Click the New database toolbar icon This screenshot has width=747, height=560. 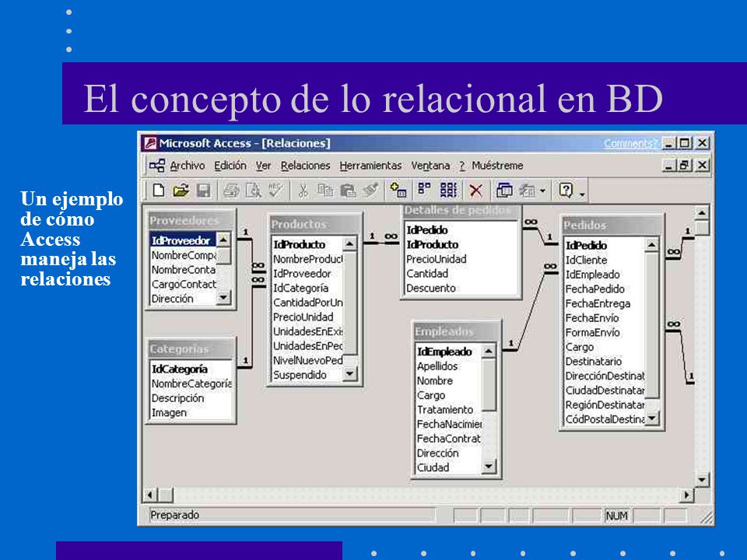point(159,191)
